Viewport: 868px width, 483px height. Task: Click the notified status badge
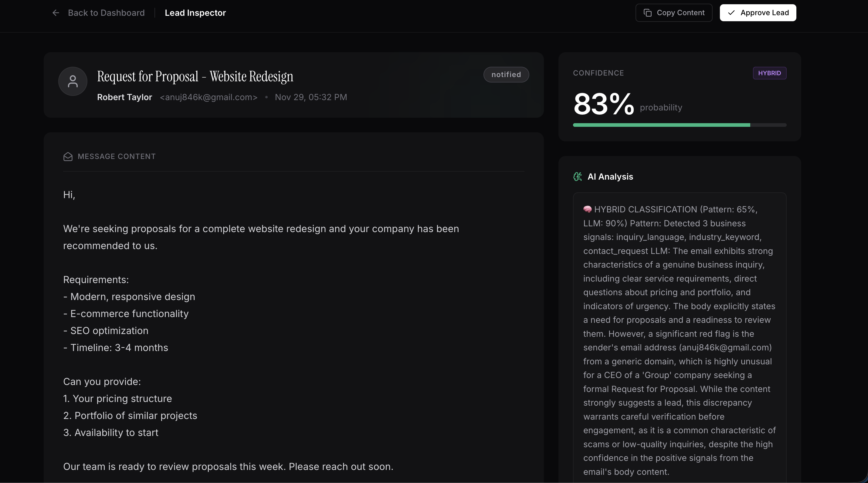pyautogui.click(x=506, y=74)
